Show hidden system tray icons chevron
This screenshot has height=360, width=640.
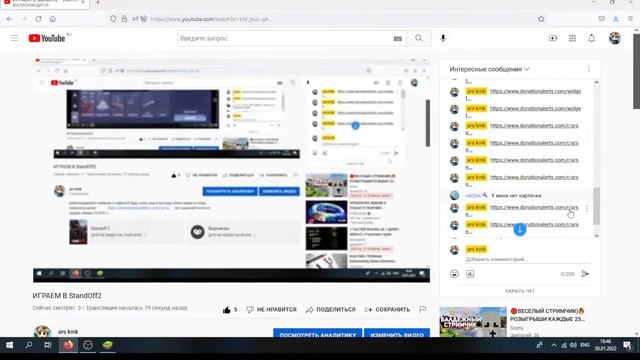click(x=554, y=345)
